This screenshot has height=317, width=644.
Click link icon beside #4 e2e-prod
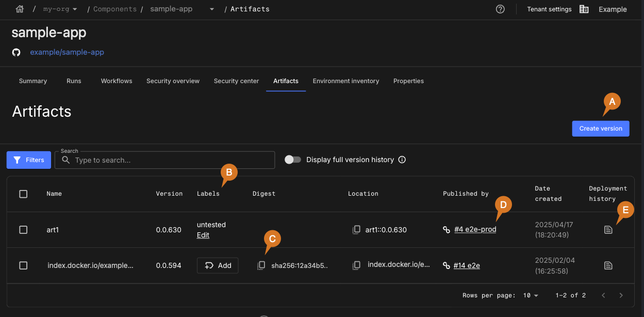[447, 230]
